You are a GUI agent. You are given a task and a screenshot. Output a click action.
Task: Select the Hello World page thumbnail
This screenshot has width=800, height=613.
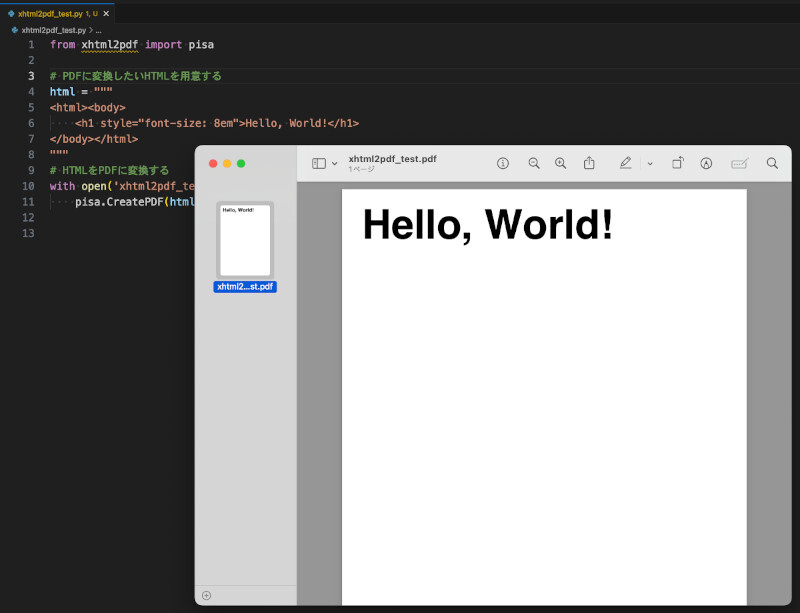coord(245,240)
